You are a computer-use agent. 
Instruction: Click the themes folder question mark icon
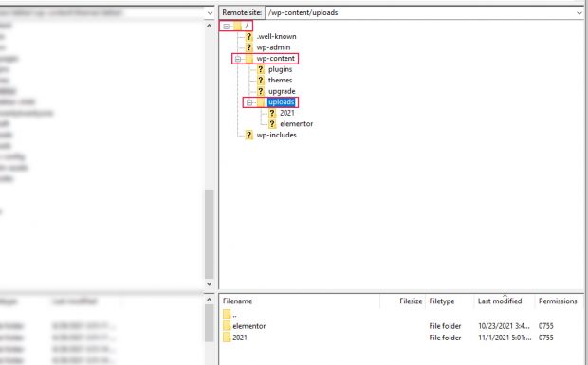261,81
